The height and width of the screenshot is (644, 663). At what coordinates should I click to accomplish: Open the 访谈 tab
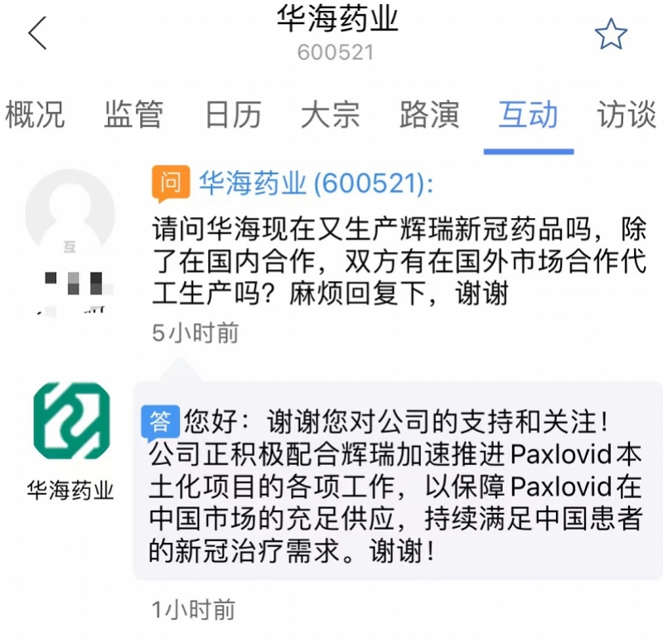click(x=627, y=114)
